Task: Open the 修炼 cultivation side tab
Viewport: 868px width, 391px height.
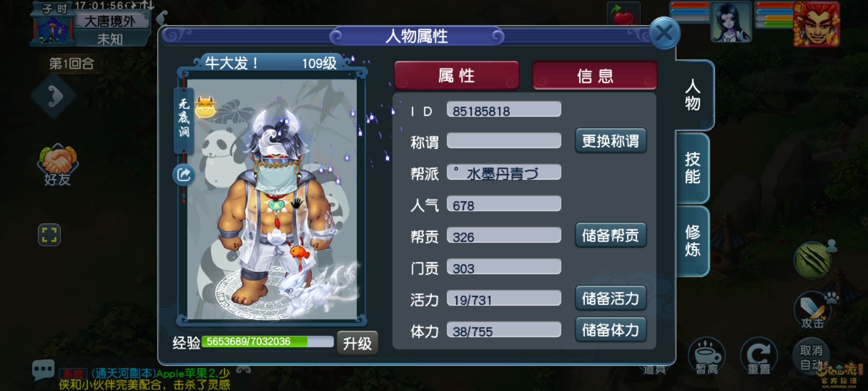Action: [692, 241]
